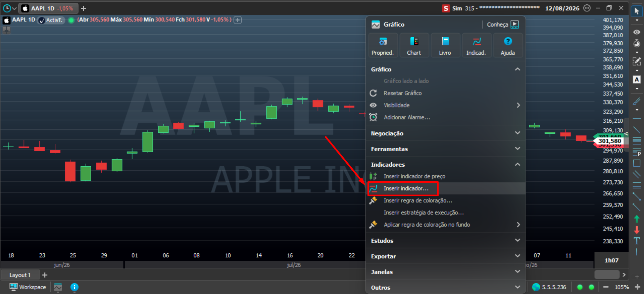Viewport: 644px width, 294px height.
Task: Expand the Exportar section
Action: click(x=517, y=256)
